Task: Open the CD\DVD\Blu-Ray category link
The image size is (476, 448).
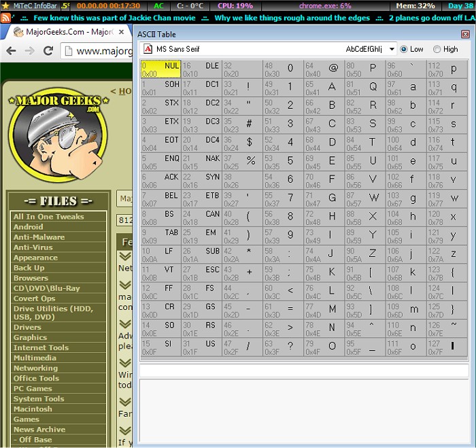Action: 47,288
